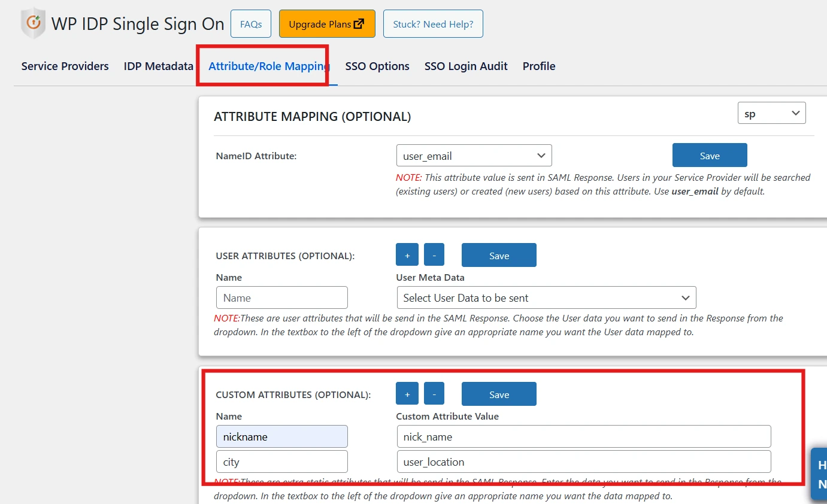Click the Custom Attribute Value column label
827x504 pixels.
pyautogui.click(x=447, y=417)
